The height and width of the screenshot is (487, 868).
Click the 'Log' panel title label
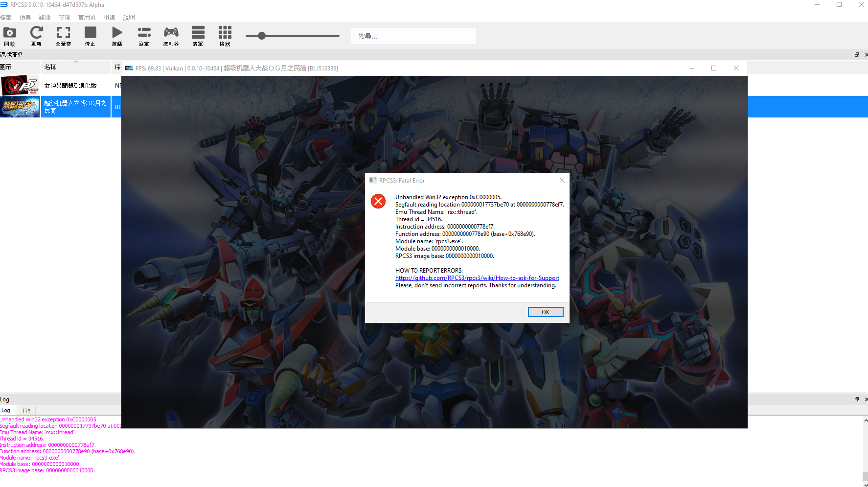[5, 400]
